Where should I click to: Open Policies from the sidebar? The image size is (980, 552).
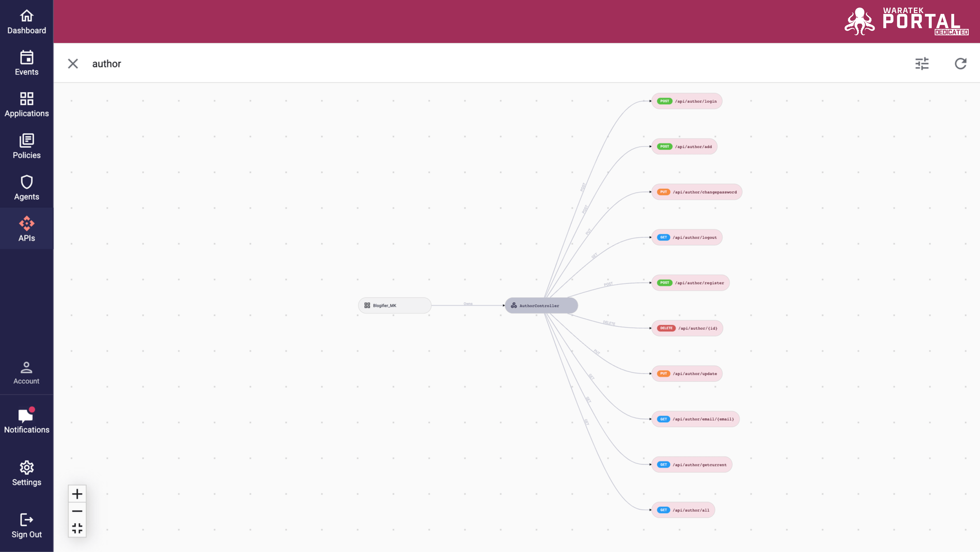coord(27,146)
